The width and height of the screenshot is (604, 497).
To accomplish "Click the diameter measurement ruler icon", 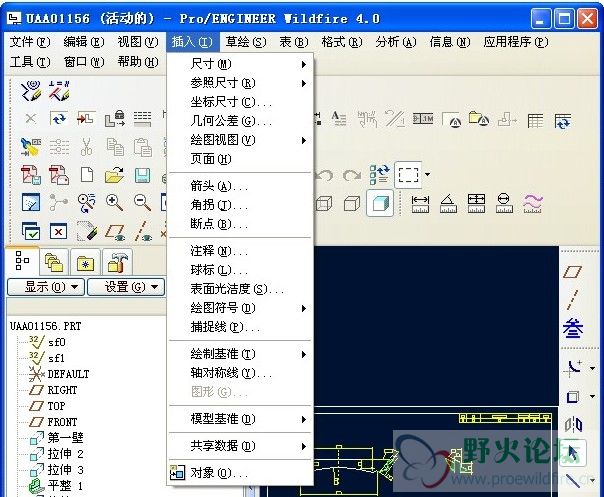I will click(x=504, y=203).
